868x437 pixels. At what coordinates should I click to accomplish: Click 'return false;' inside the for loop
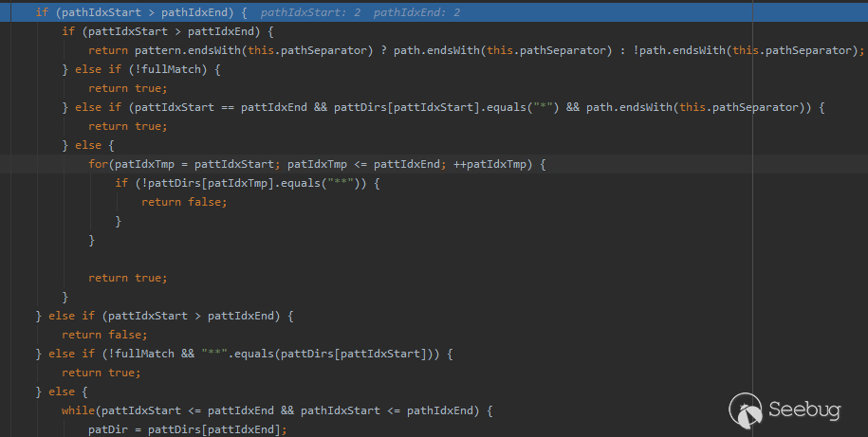tap(184, 202)
